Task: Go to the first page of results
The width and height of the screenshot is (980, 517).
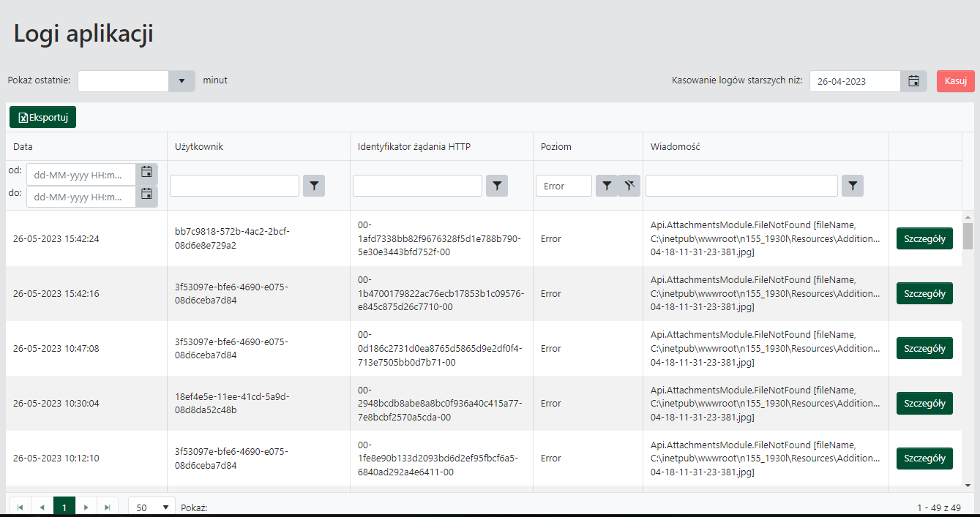Action: (x=20, y=507)
